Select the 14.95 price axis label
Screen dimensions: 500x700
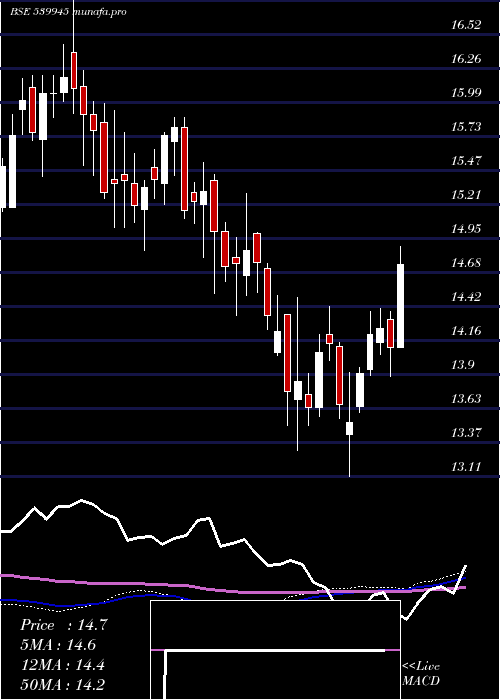point(466,229)
